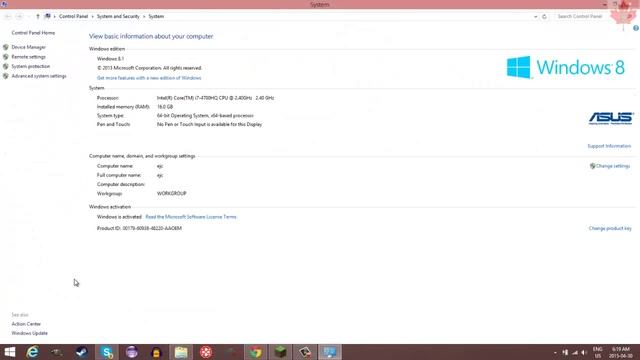Open the ENG US language indicator
Screen dimensions: 640x360
tap(598, 352)
